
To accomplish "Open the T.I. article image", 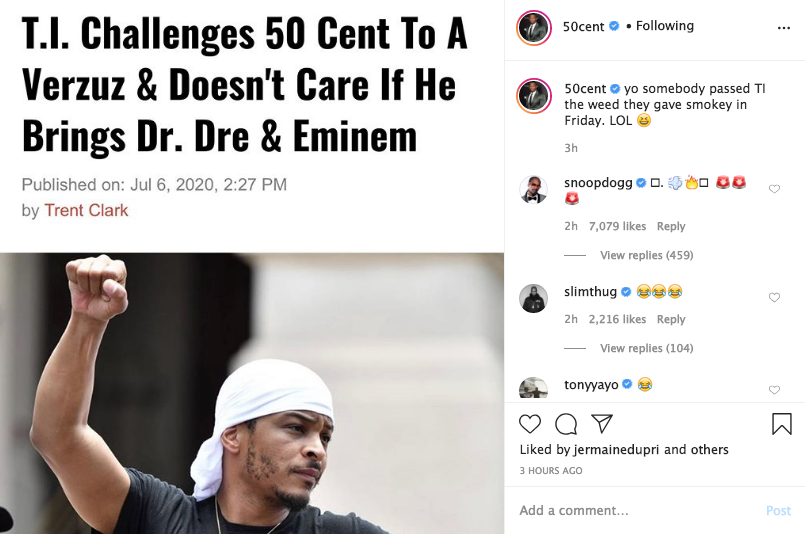I will coord(252,393).
